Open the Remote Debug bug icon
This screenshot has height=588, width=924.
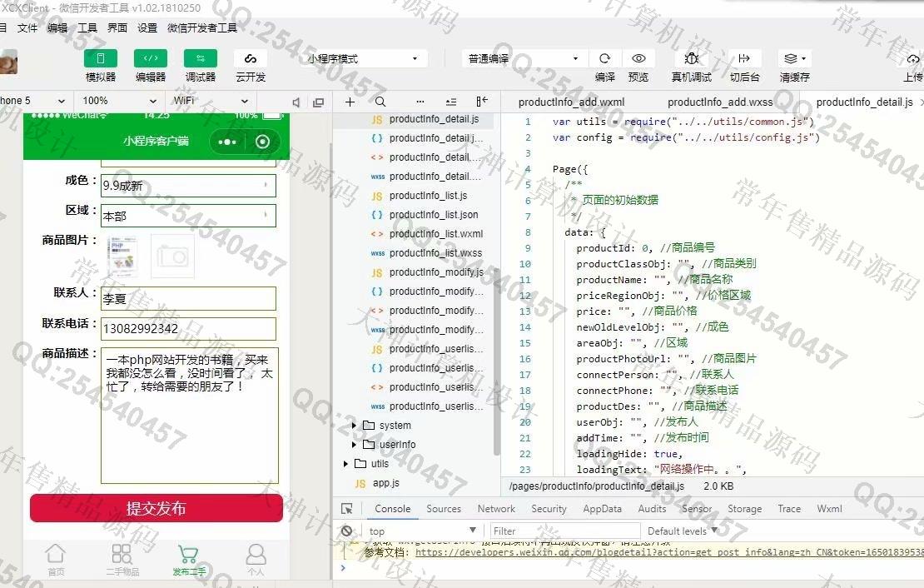692,59
